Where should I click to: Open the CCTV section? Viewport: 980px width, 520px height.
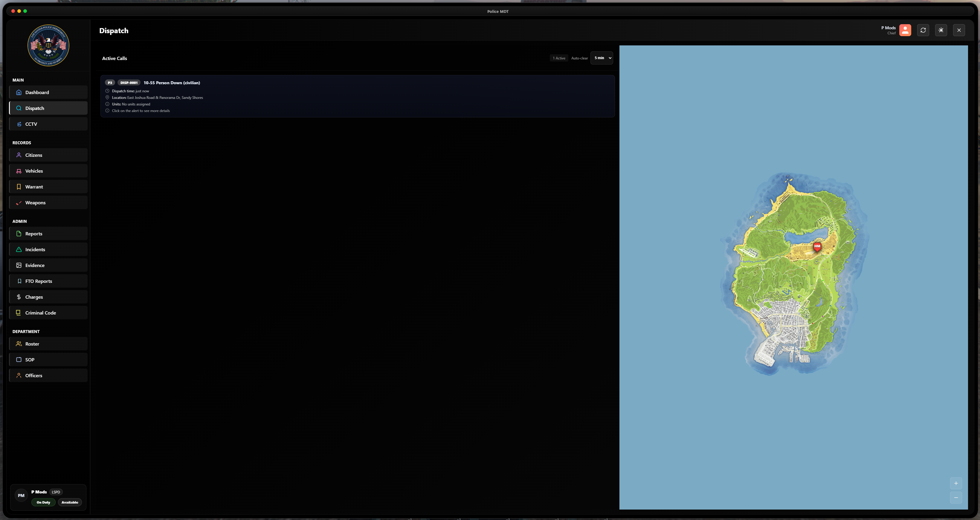[48, 124]
